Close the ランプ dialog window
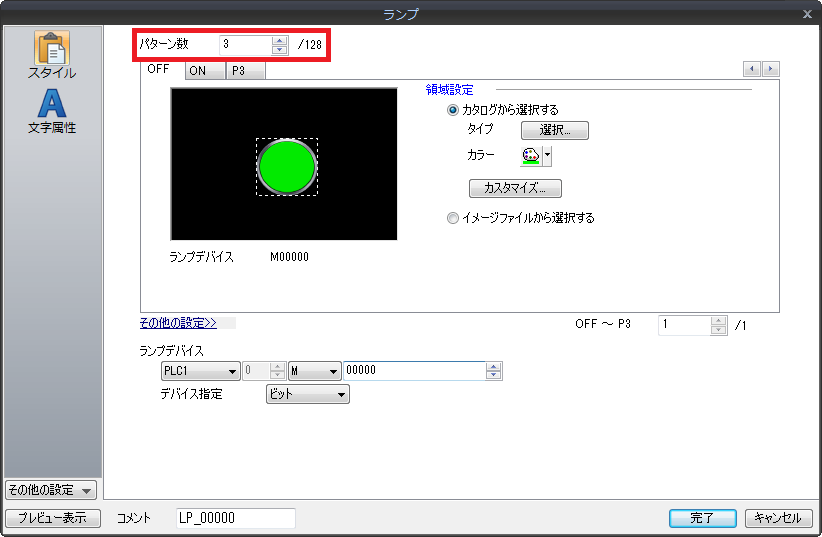822x537 pixels. (x=807, y=13)
